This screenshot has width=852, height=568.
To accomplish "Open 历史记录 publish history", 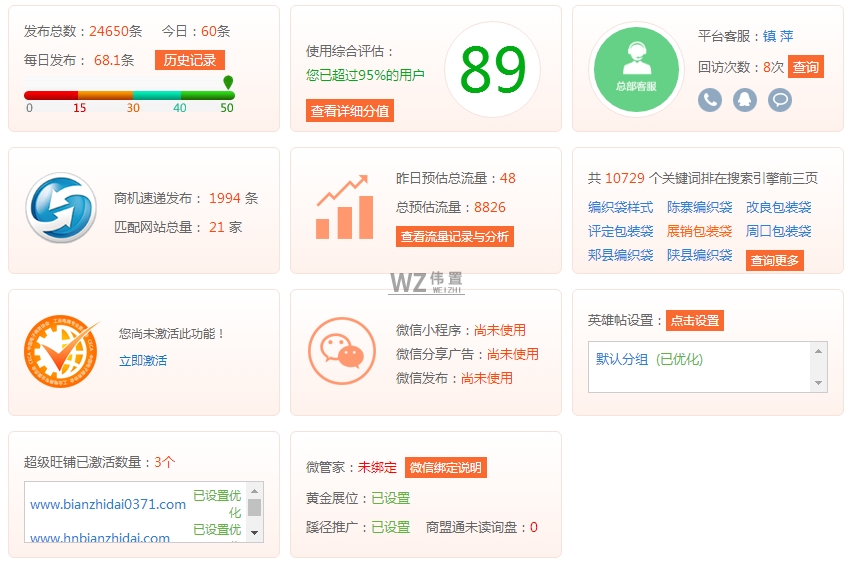I will [190, 60].
